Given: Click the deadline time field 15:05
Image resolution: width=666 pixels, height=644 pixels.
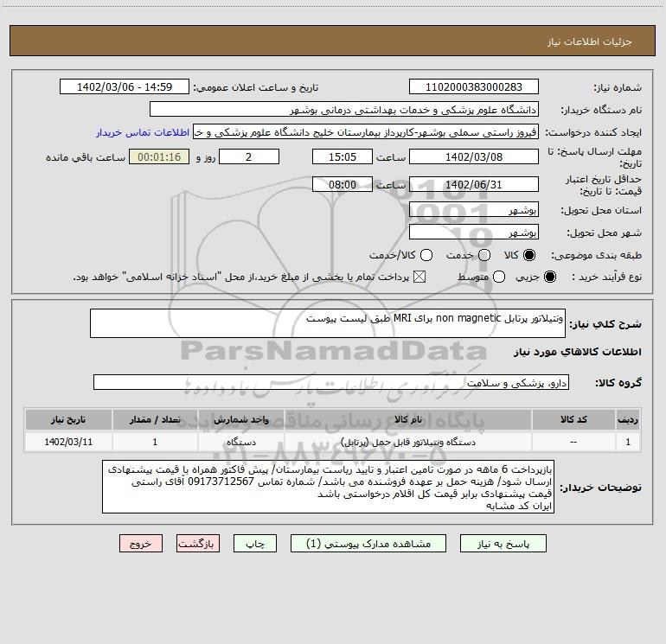Looking at the screenshot, I should click(x=343, y=156).
